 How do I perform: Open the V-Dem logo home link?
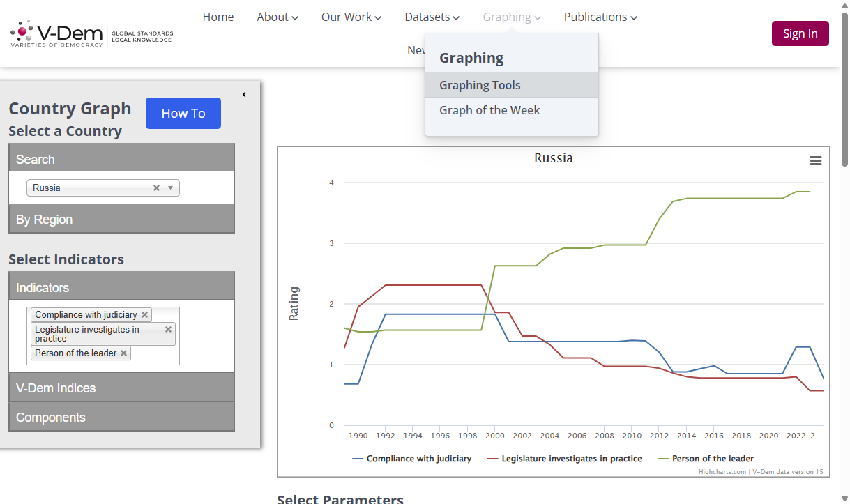pyautogui.click(x=91, y=33)
